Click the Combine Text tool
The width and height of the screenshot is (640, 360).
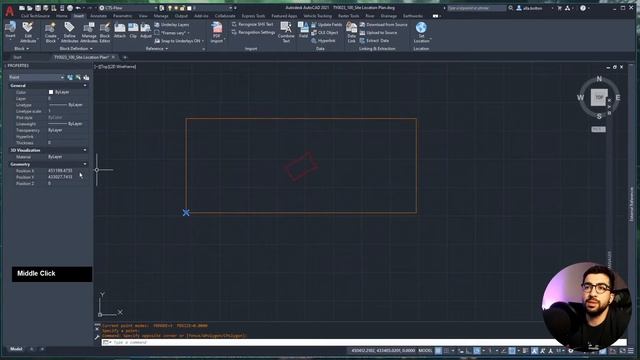(286, 32)
